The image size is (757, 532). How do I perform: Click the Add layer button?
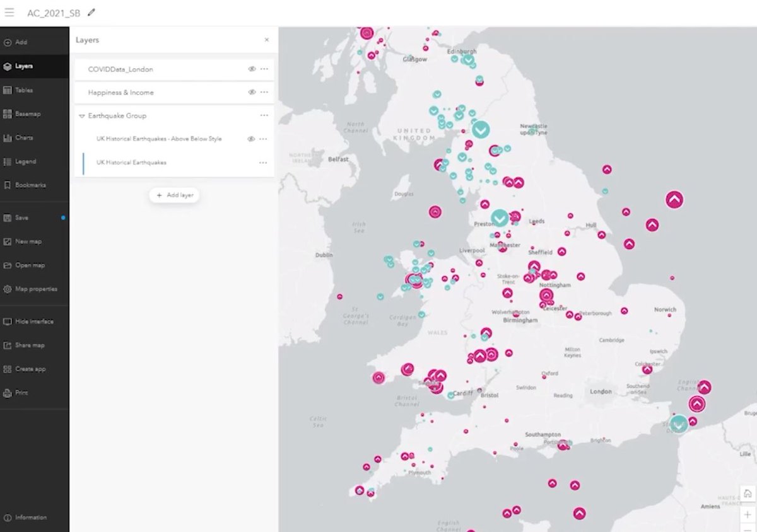[174, 195]
